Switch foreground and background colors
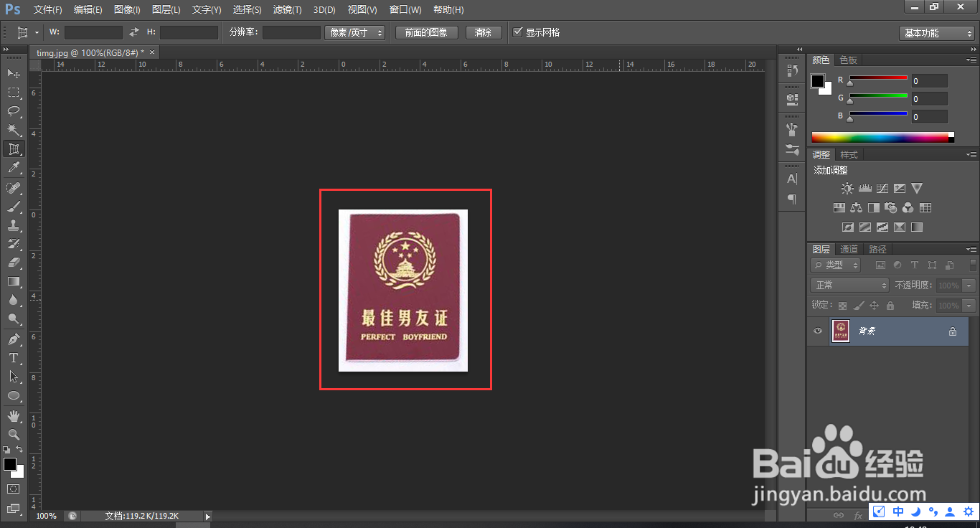Image resolution: width=980 pixels, height=528 pixels. pyautogui.click(x=19, y=450)
